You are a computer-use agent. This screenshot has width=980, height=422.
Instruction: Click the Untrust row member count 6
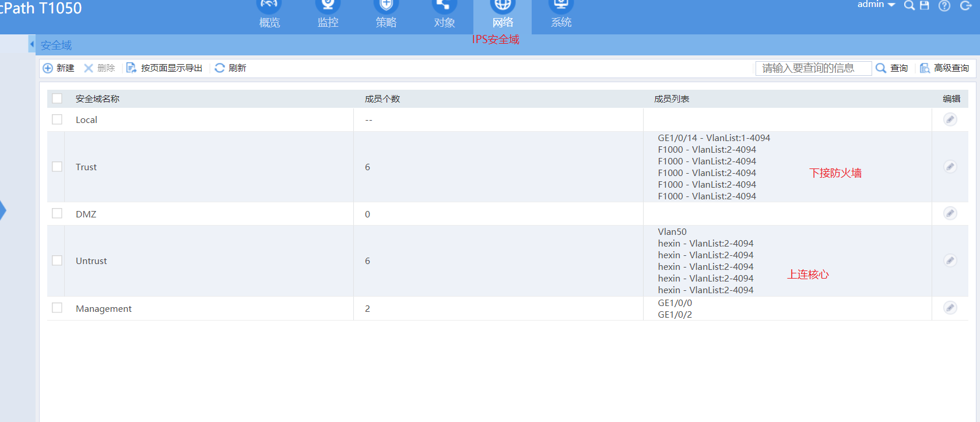coord(367,261)
